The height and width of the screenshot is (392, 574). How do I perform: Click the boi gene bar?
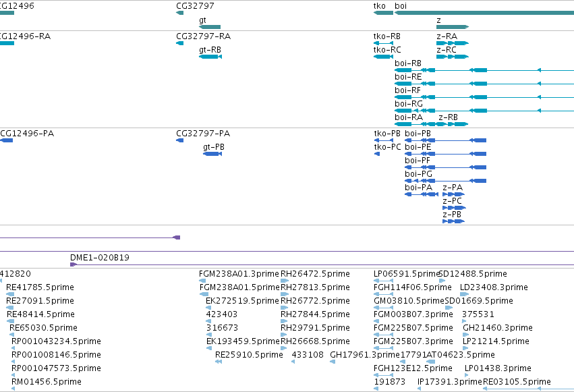(x=484, y=13)
